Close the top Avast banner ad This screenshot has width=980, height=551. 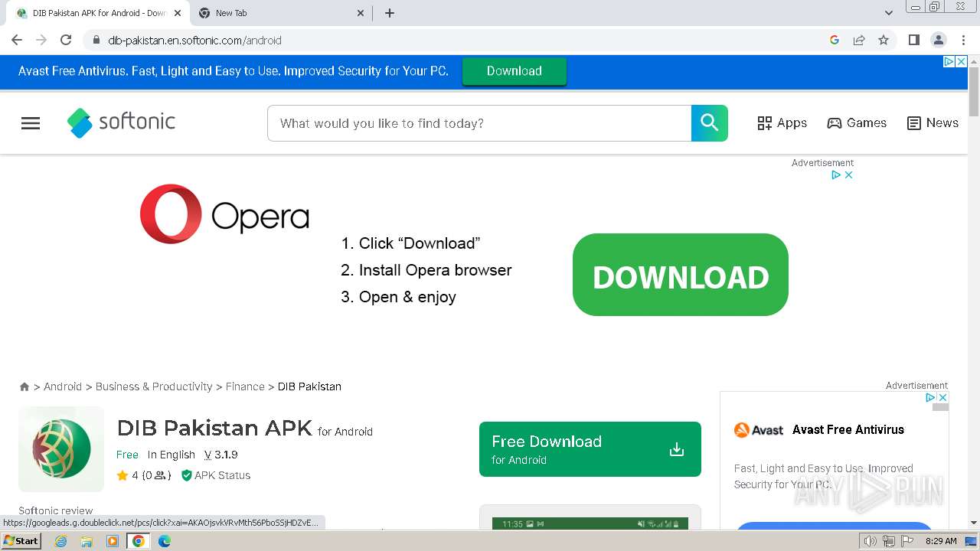pyautogui.click(x=961, y=62)
